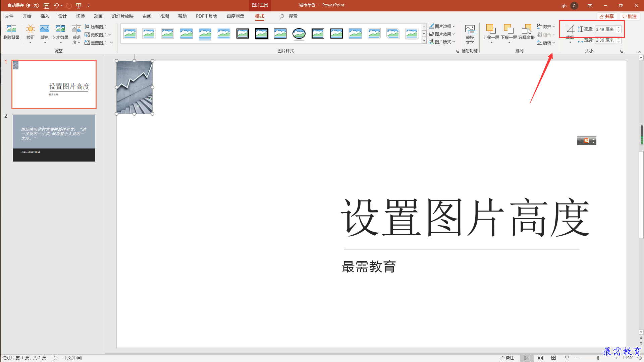The height and width of the screenshot is (362, 644).
Task: Click the spell-check icon in status bar
Action: 55,358
